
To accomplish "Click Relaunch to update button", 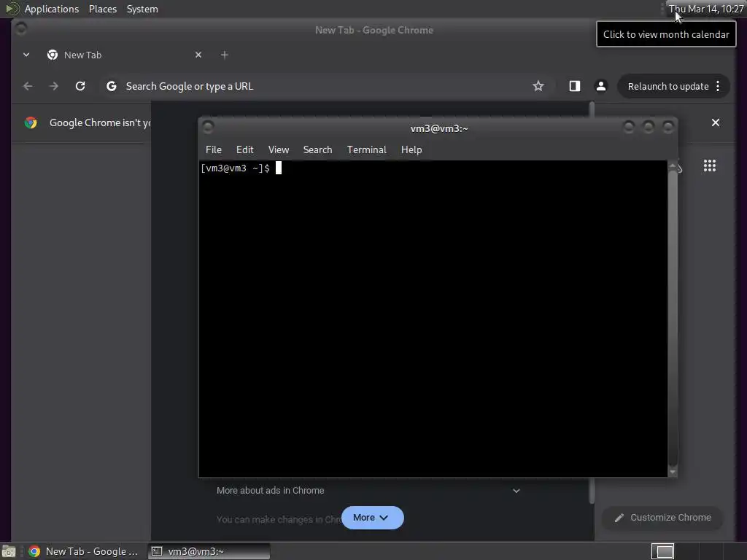I will (668, 86).
